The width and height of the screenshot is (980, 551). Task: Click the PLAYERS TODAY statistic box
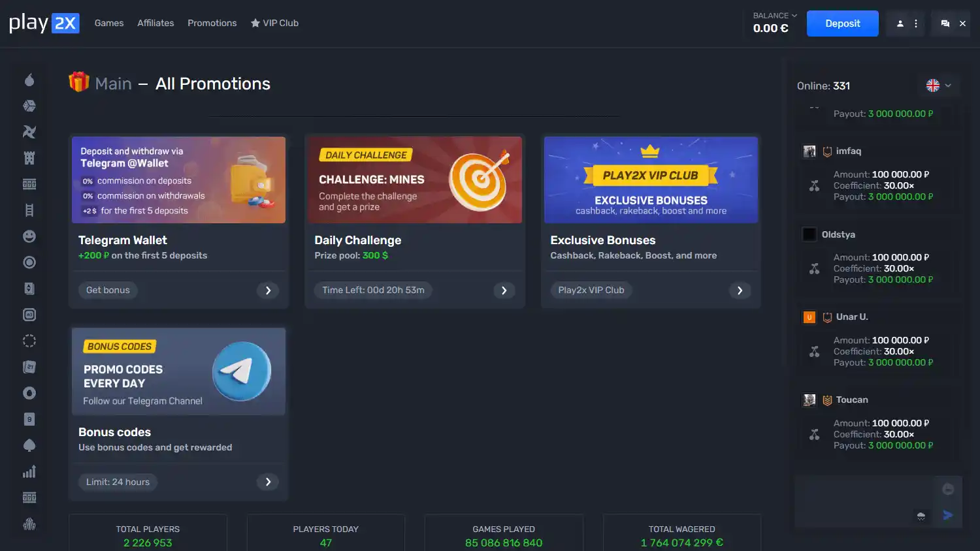pos(326,533)
